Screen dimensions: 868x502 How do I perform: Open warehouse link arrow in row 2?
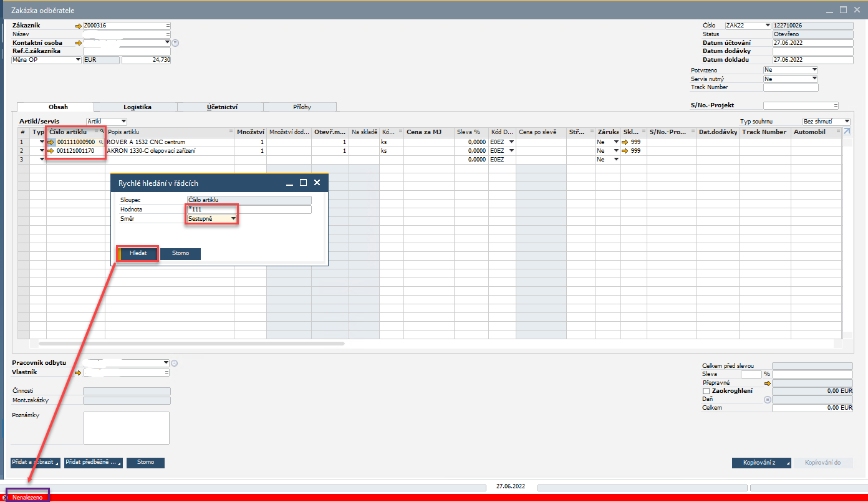[625, 151]
